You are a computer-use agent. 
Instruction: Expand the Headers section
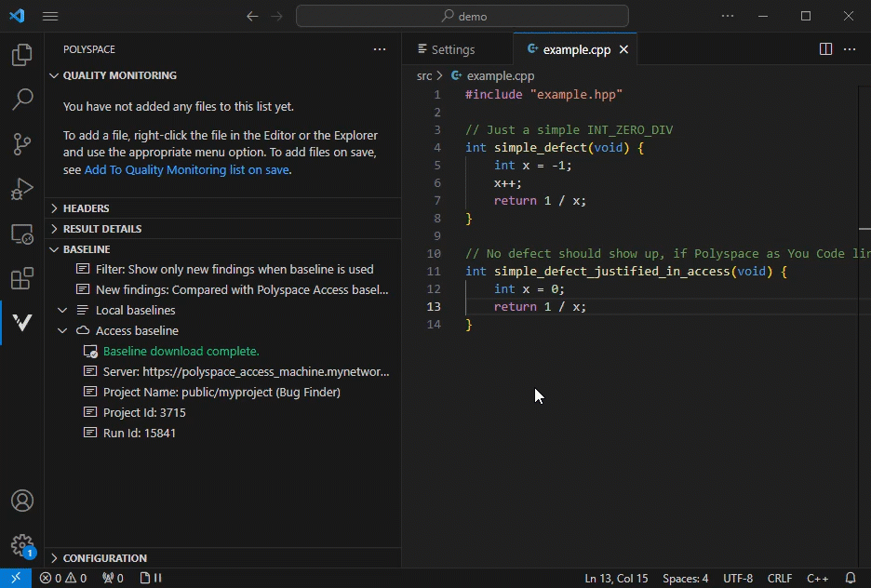[x=86, y=208]
